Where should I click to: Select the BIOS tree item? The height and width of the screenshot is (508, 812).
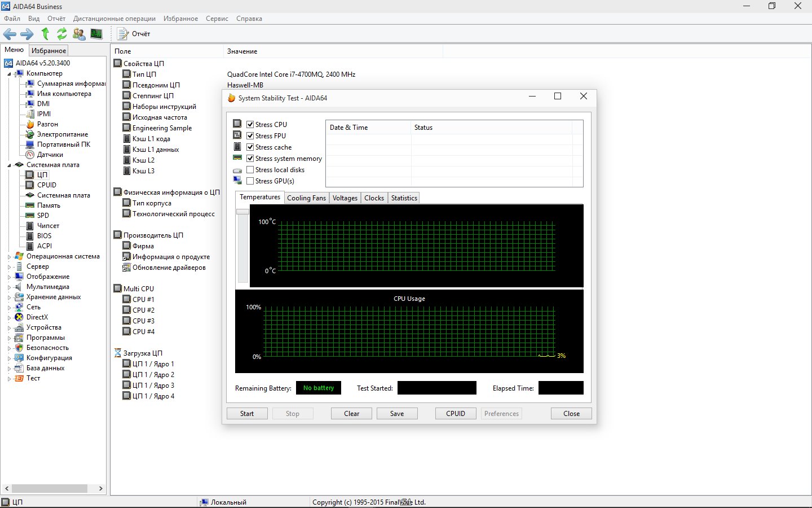[x=44, y=236]
